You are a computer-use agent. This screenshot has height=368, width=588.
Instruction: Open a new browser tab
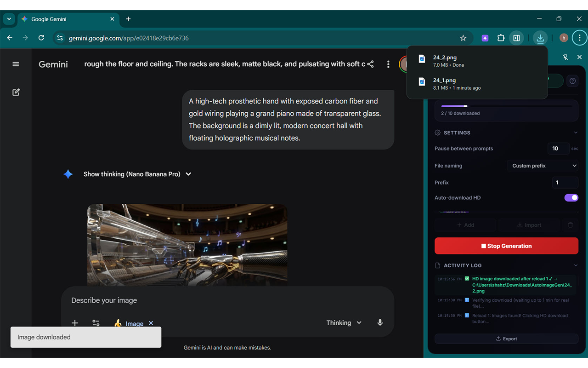coord(128,19)
